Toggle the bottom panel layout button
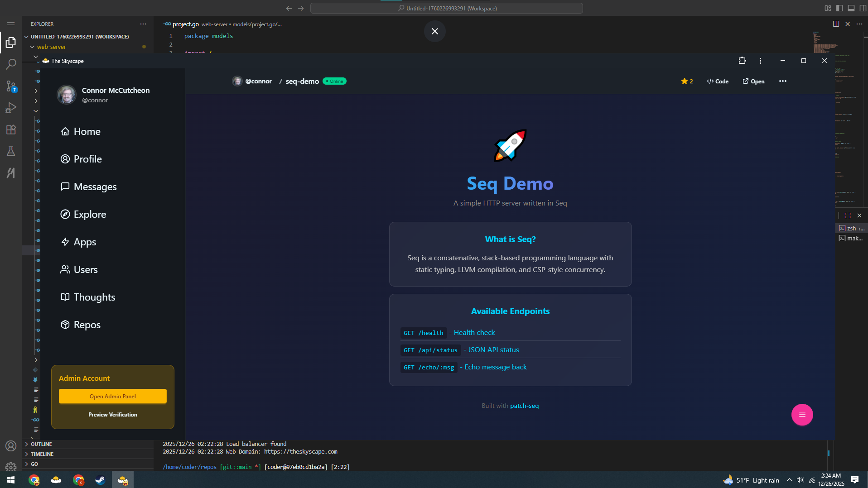Screen dimensions: 868x488 pyautogui.click(x=851, y=8)
